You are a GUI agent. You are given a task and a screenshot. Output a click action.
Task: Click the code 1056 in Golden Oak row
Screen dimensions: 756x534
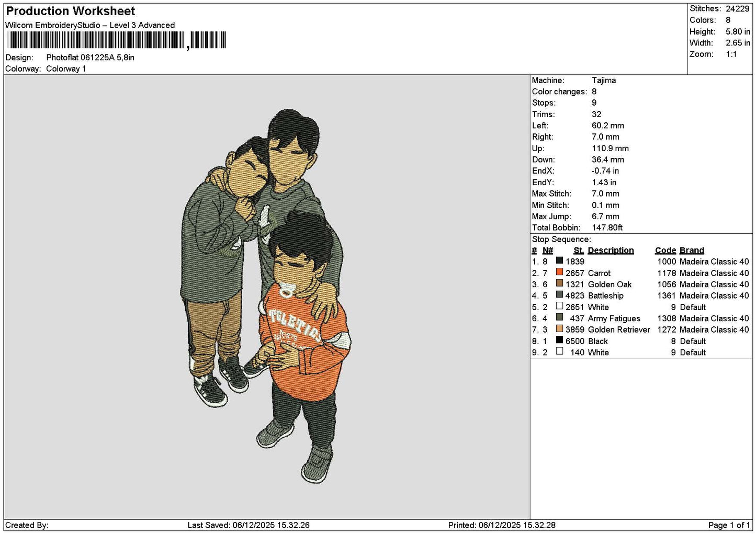click(667, 285)
